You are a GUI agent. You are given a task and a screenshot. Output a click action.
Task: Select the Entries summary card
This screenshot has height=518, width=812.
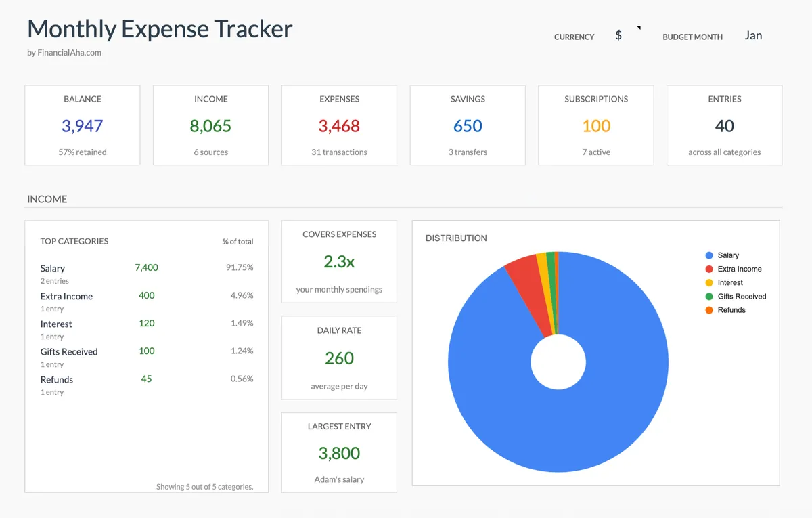[x=724, y=125]
